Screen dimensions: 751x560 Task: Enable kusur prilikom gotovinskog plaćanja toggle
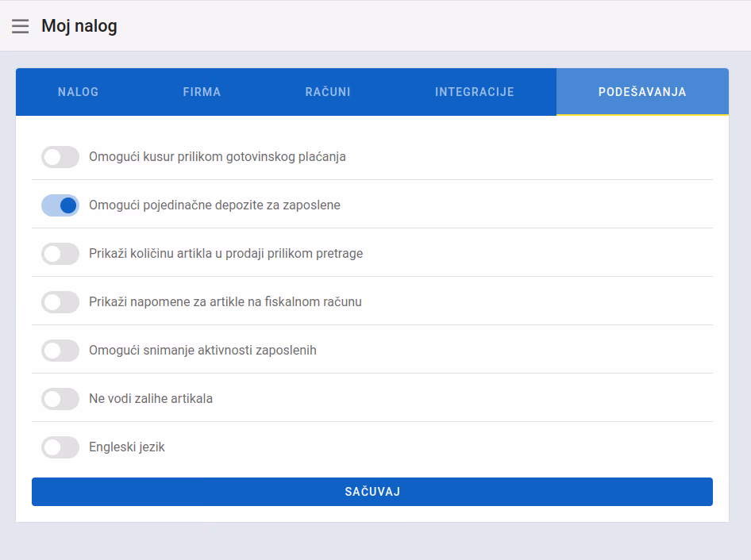click(60, 157)
